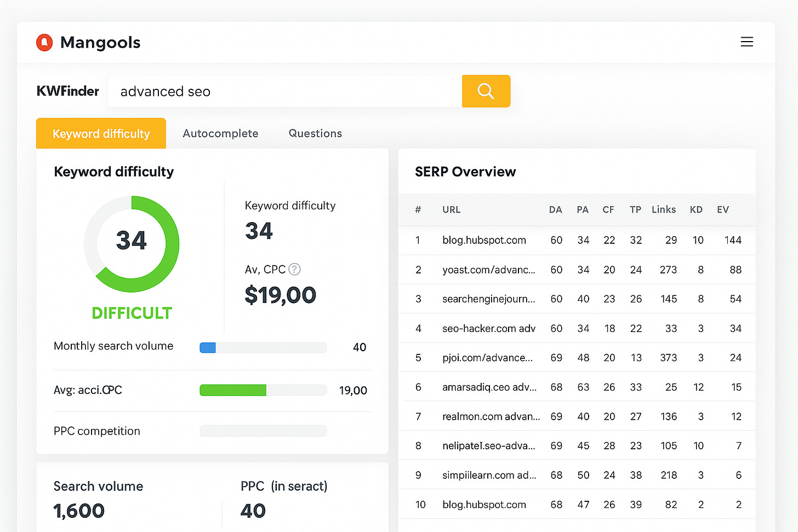The image size is (798, 532).
Task: Click the DIFFICULT rating label
Action: (132, 313)
